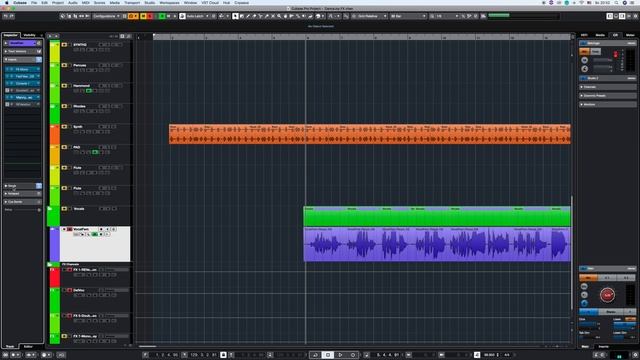Open the Auto Latch automation mode dropdown
The width and height of the screenshot is (640, 360).
pos(198,16)
